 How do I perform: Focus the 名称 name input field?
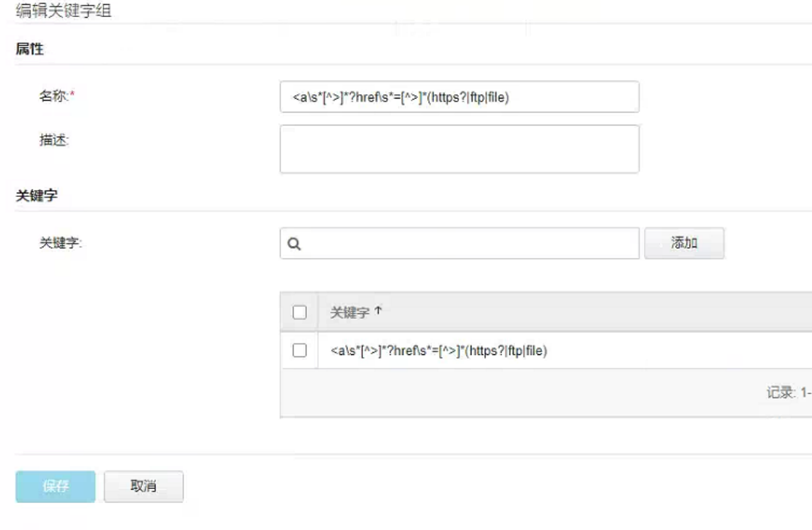click(x=460, y=97)
